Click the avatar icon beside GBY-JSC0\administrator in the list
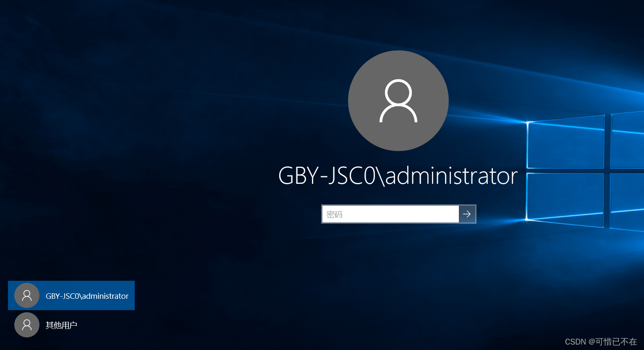This screenshot has width=644, height=350. point(27,295)
